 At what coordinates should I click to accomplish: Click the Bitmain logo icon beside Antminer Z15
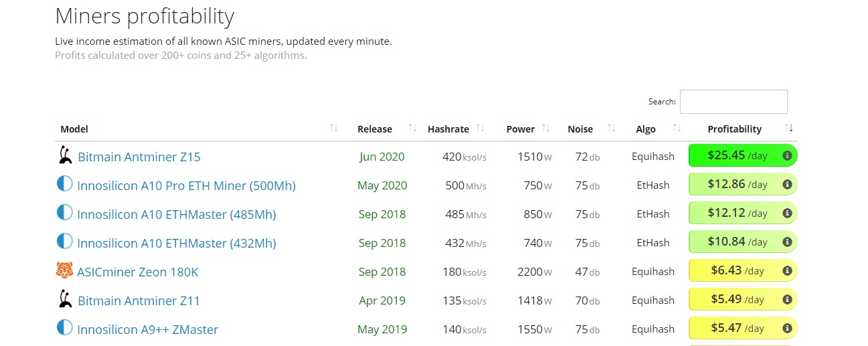65,156
